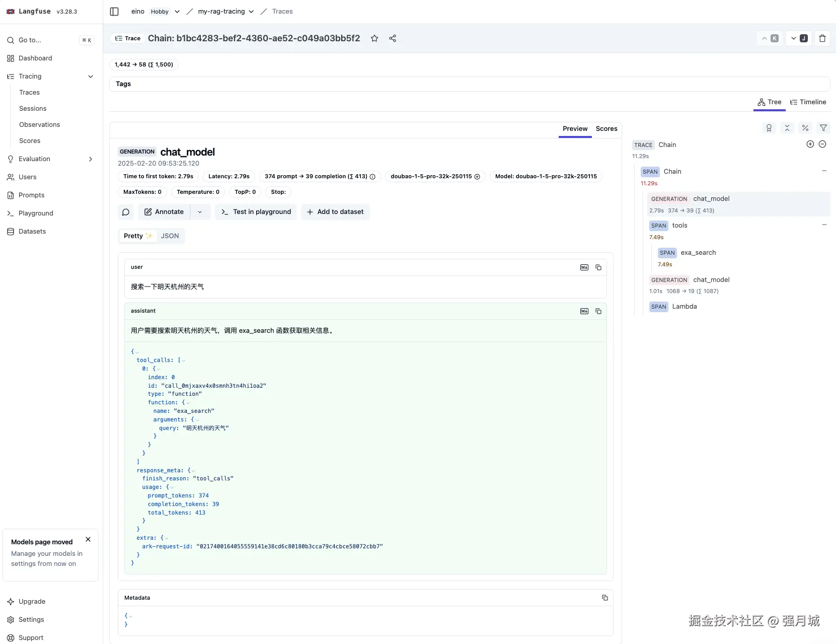Delete the trace with trash icon
This screenshot has width=836, height=644.
822,38
